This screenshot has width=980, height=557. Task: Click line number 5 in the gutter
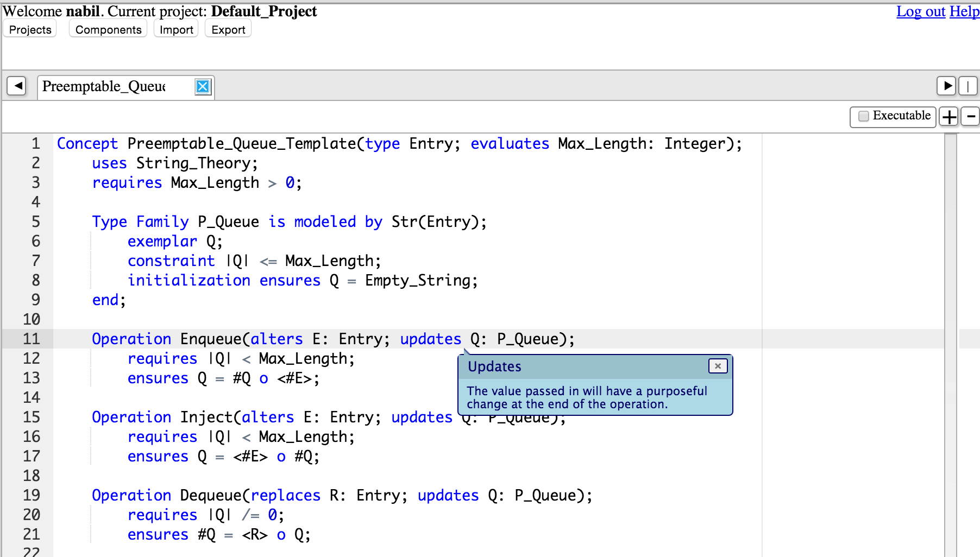click(x=36, y=221)
